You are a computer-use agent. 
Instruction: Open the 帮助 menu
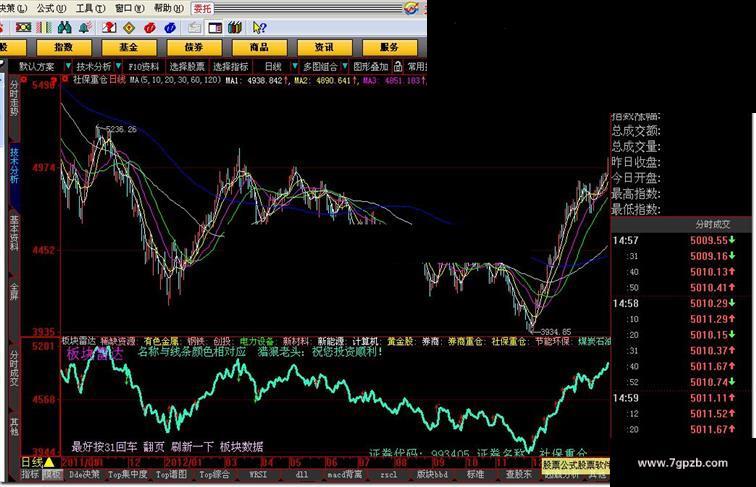pos(169,9)
